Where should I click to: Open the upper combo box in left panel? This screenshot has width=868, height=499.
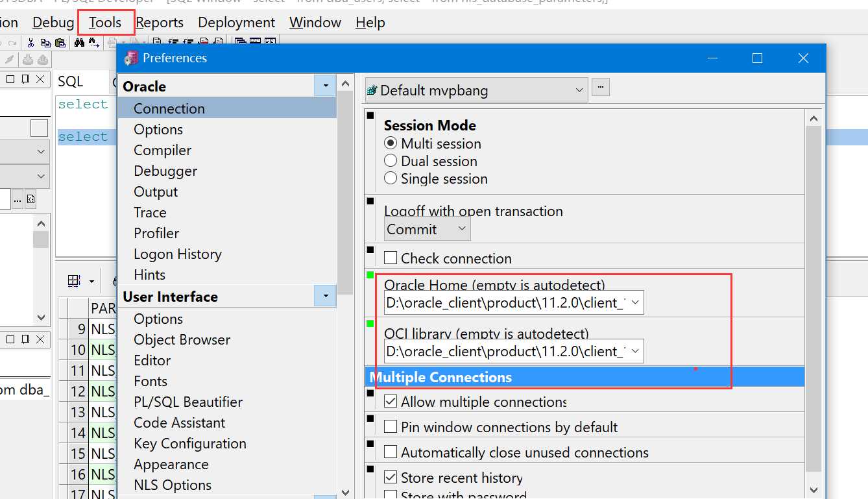(24, 151)
